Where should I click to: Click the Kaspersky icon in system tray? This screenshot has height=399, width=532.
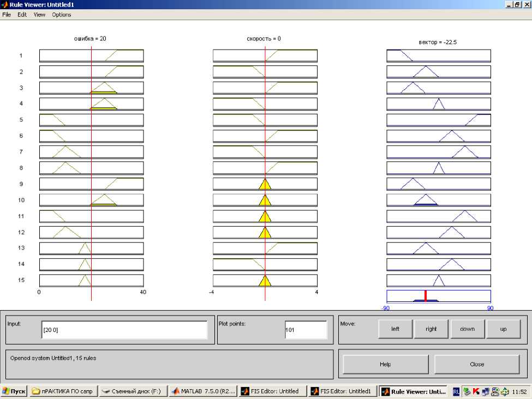(475, 391)
